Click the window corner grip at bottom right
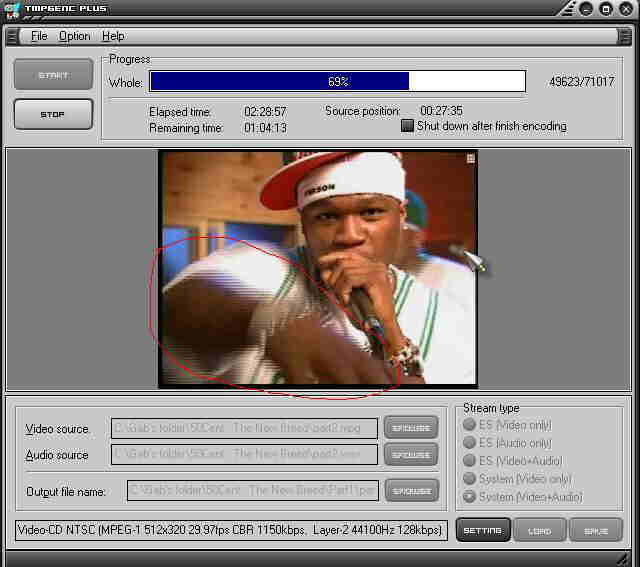This screenshot has height=567, width=640. point(623,558)
